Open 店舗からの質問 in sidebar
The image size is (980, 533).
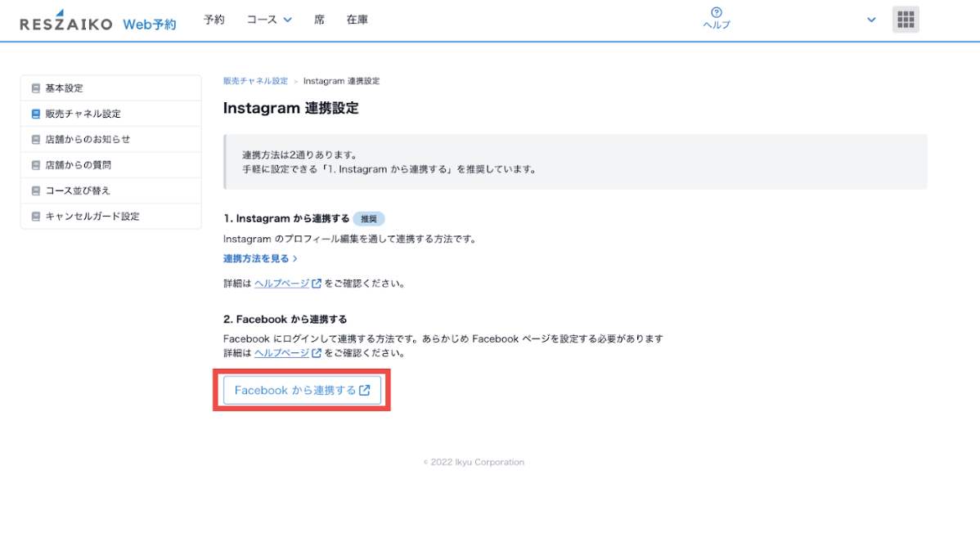(x=78, y=165)
